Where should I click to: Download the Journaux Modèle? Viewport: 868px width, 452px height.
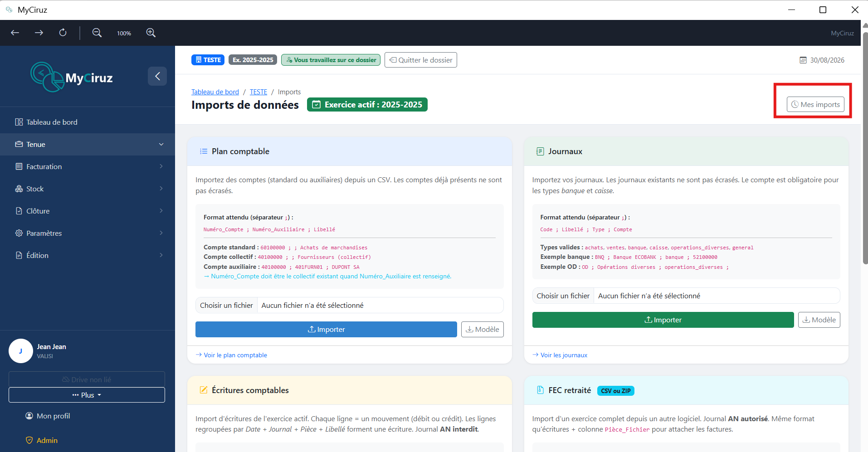click(x=819, y=320)
